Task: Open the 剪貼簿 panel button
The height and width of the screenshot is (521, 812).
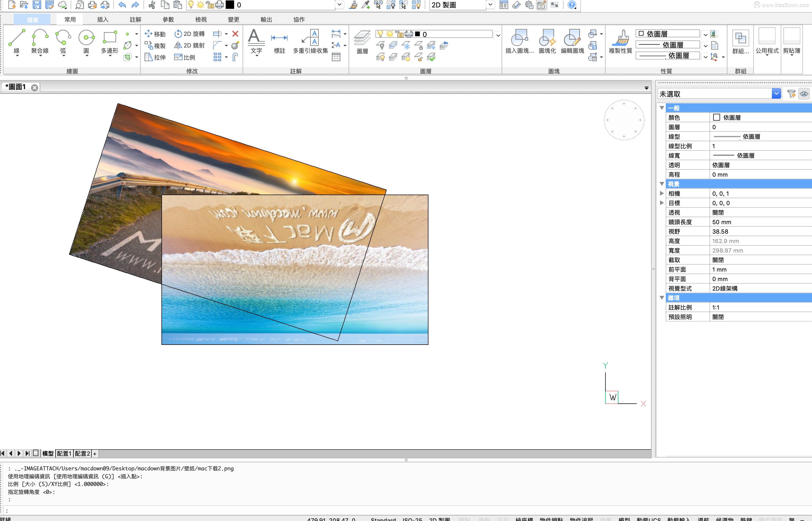Action: (791, 42)
